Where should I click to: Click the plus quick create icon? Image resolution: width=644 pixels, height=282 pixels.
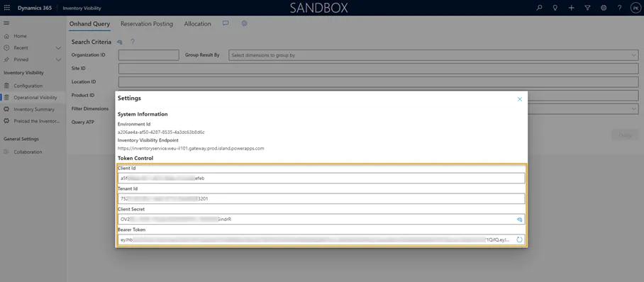click(x=572, y=8)
